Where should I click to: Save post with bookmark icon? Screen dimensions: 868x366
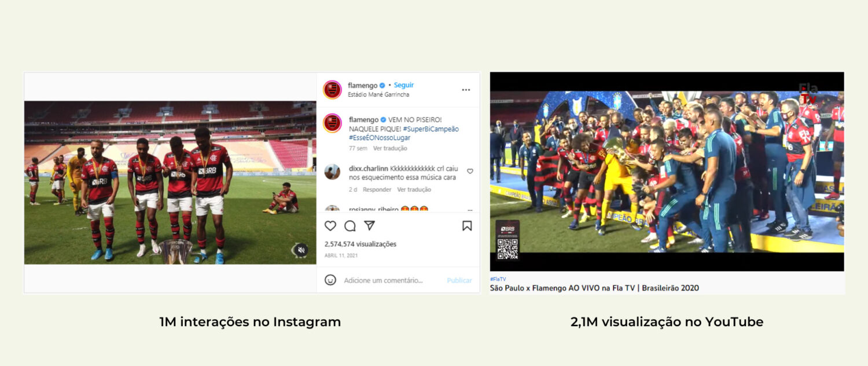pyautogui.click(x=467, y=226)
